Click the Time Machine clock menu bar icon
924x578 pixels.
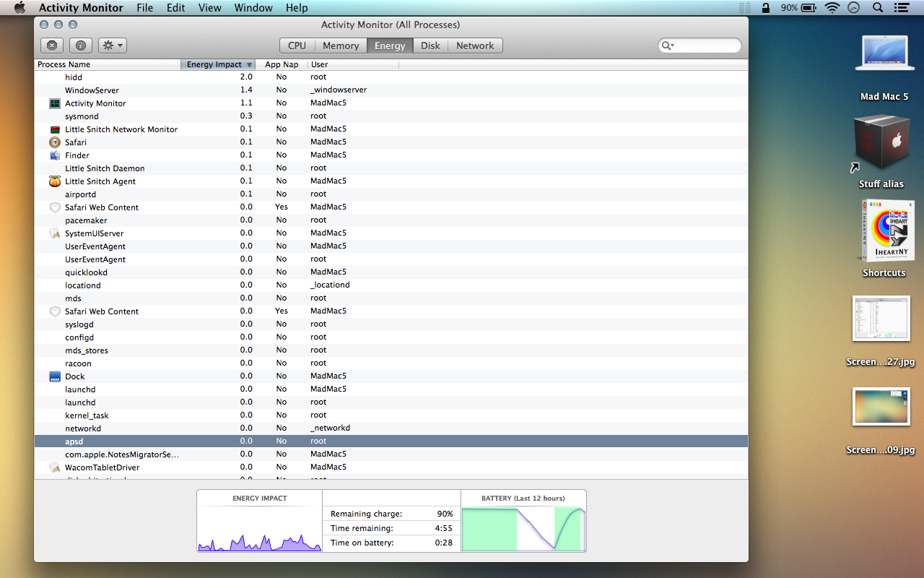pos(854,8)
